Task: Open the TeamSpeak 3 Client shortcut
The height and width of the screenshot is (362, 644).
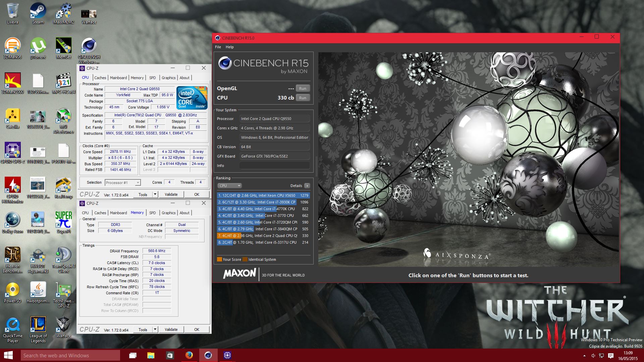Action: [x=63, y=259]
